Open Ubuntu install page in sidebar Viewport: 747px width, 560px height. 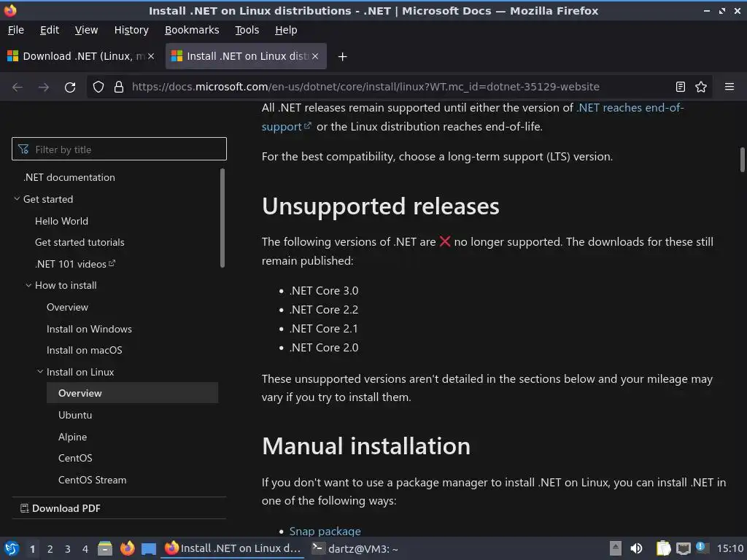[x=75, y=415]
